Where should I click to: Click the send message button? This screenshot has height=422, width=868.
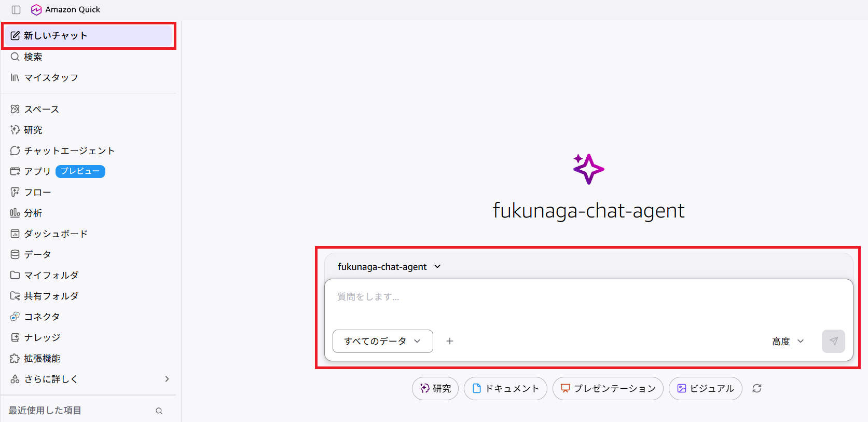[833, 341]
